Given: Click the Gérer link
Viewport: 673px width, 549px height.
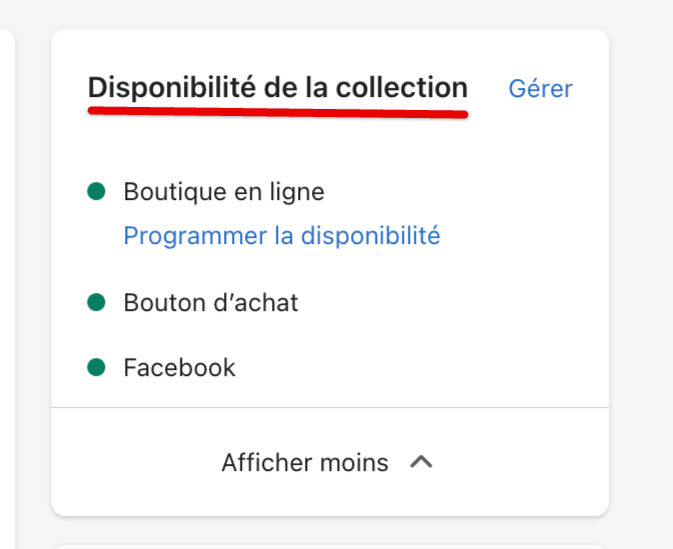Looking at the screenshot, I should 540,88.
